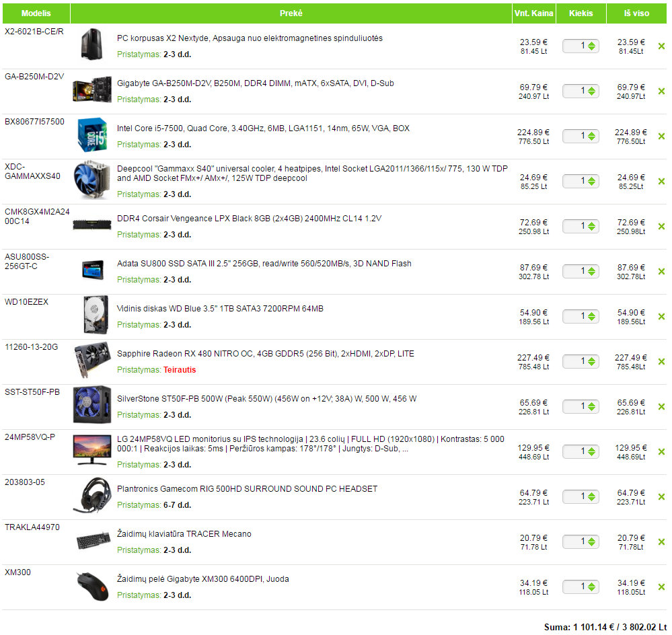Adjust quantity stepper for Sapphire Radeon RX 480
672x635 pixels.
coord(591,362)
